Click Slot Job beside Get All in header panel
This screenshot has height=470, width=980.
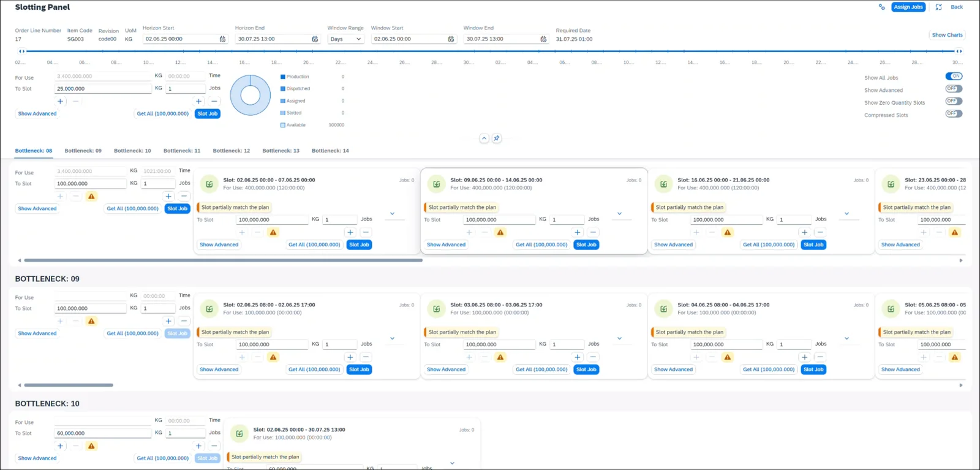point(208,114)
